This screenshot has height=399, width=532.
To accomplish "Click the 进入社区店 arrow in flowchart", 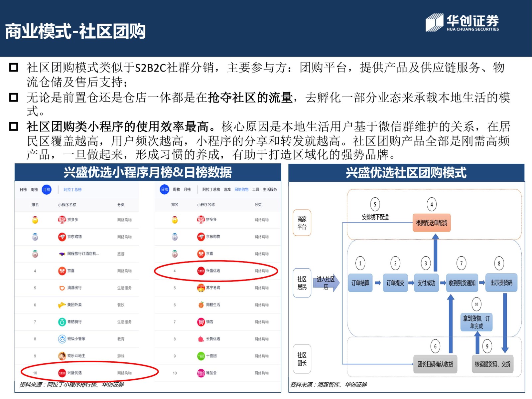I will click(x=326, y=283).
